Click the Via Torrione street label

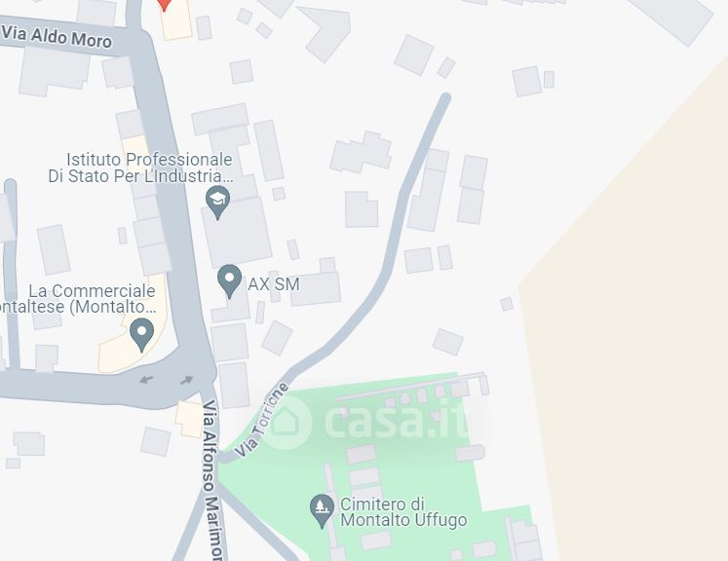[x=261, y=420]
